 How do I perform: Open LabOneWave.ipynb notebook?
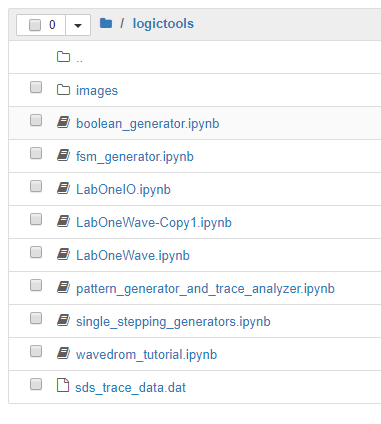tap(133, 256)
